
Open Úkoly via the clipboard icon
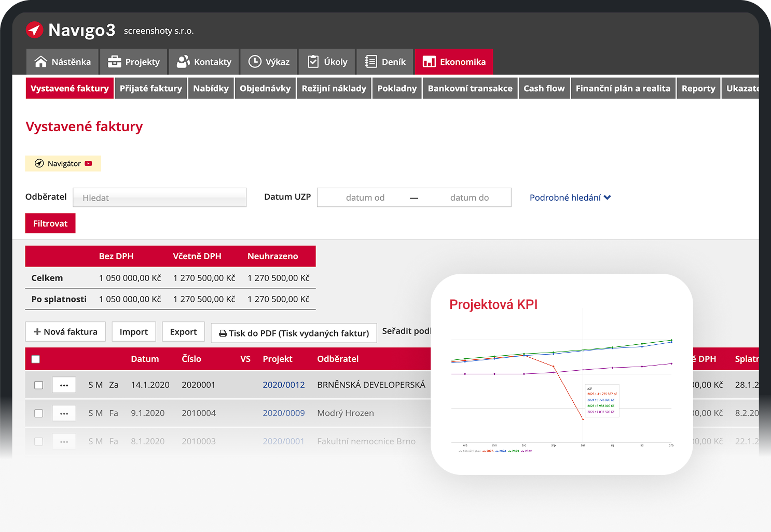coord(313,62)
